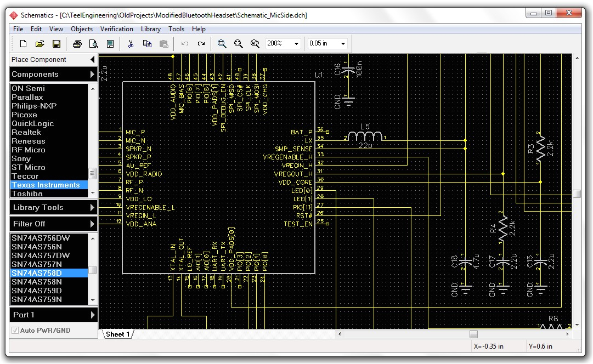This screenshot has height=364, width=593.
Task: Expand the Filter Off panel
Action: pos(53,224)
